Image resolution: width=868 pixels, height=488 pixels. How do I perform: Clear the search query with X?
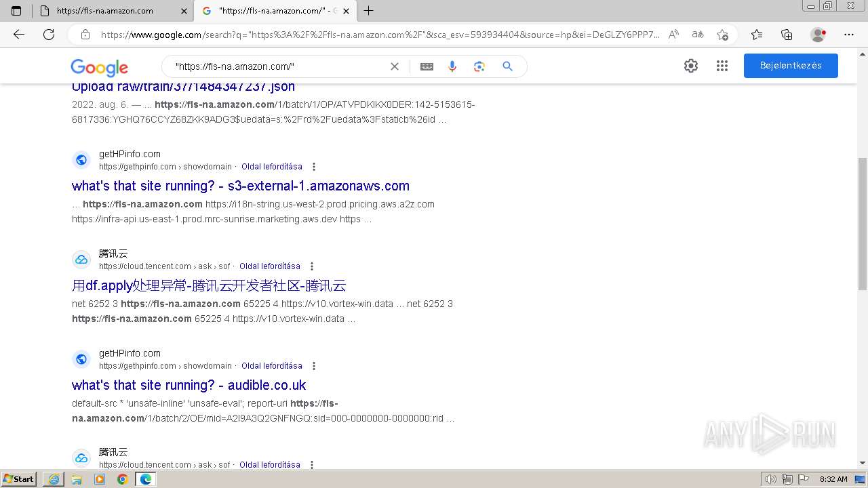(395, 66)
